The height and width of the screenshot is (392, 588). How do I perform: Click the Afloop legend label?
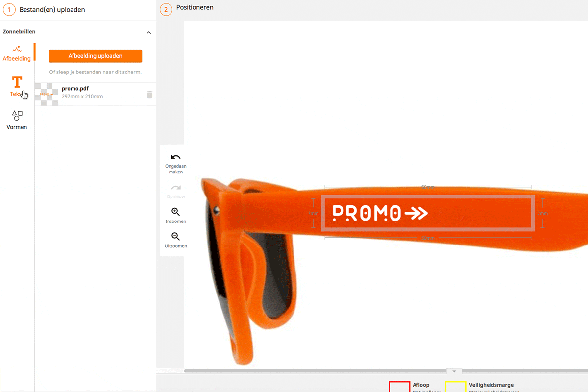pos(421,385)
